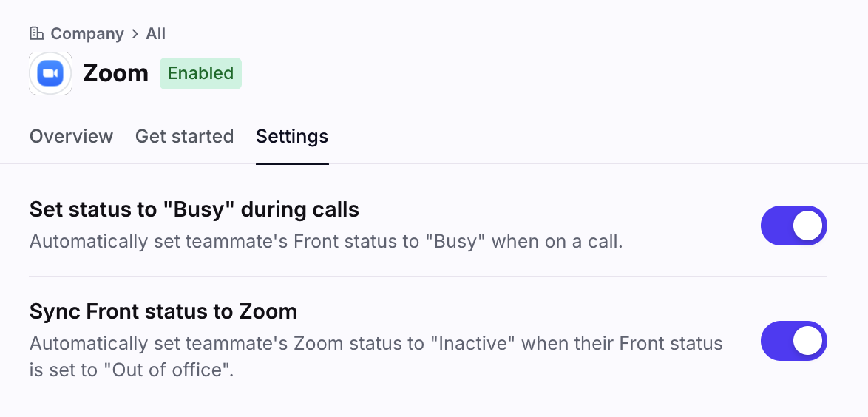The width and height of the screenshot is (868, 417).
Task: Click the green Enabled status badge
Action: click(x=200, y=73)
